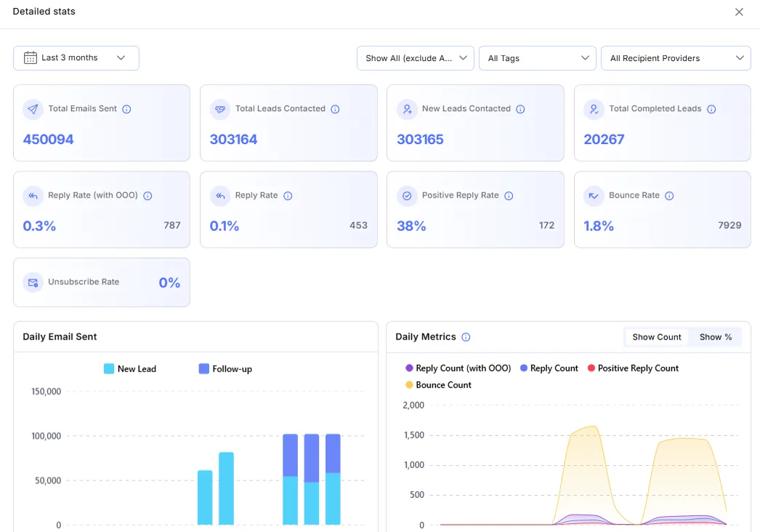Image resolution: width=760 pixels, height=532 pixels.
Task: Show info for New Leads Contacted
Action: pyautogui.click(x=520, y=109)
